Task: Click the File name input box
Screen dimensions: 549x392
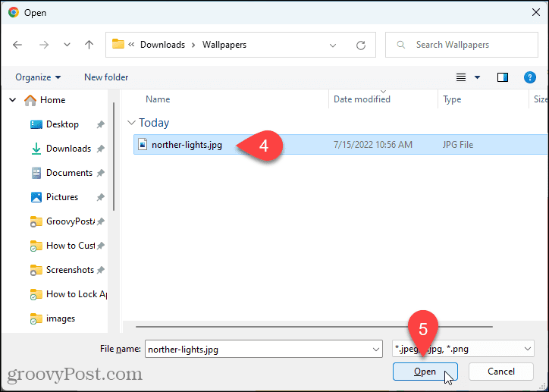Action: [264, 349]
